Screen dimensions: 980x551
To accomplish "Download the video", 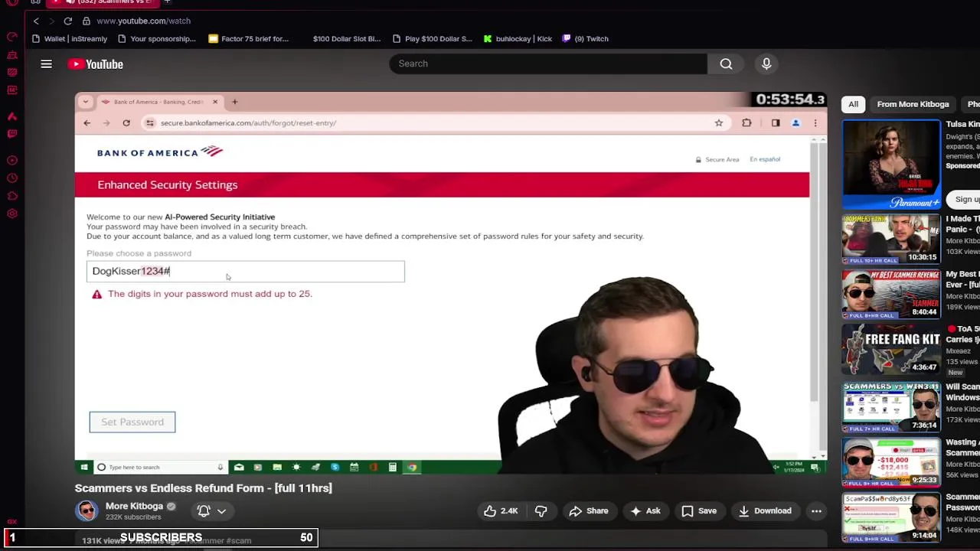I will tap(764, 511).
